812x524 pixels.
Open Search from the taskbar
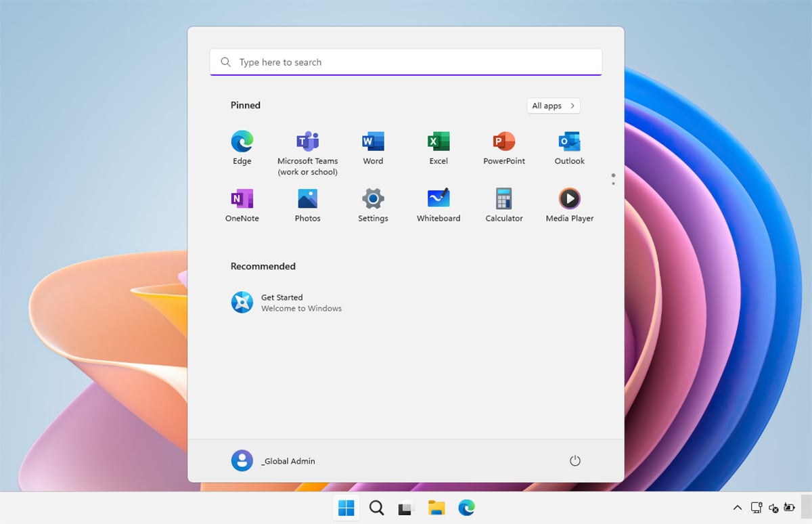click(x=376, y=508)
